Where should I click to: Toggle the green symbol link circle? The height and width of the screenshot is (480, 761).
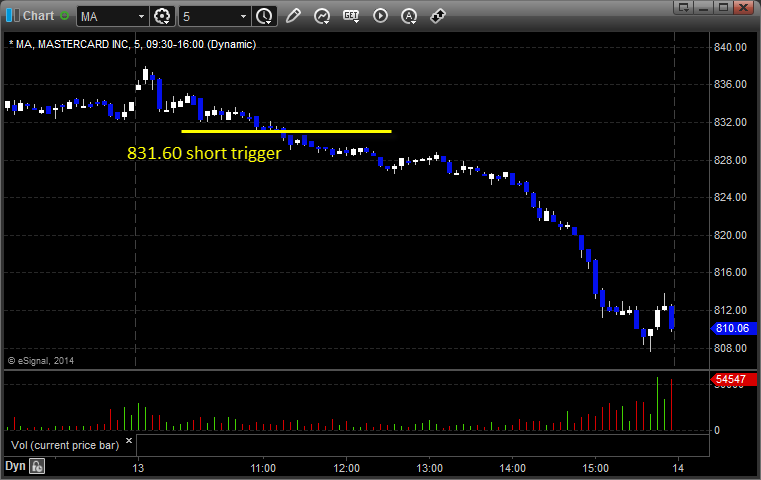(x=64, y=16)
